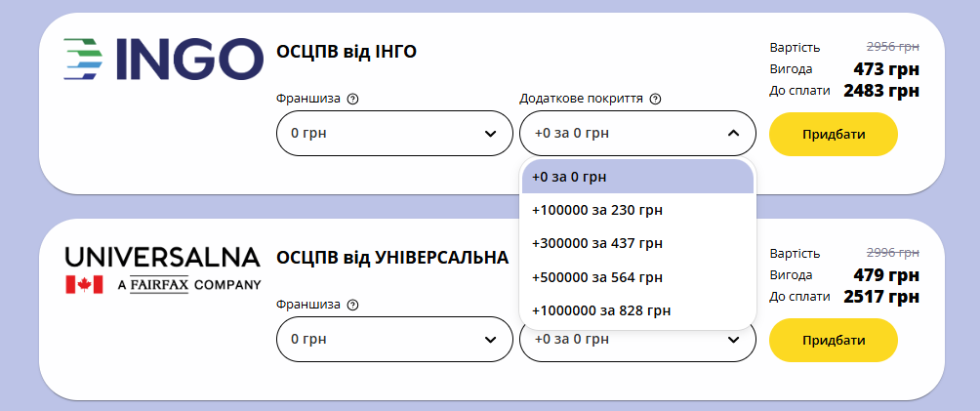This screenshot has width=980, height=411.
Task: Select the +1000000 за 828 грн option
Action: [x=637, y=310]
